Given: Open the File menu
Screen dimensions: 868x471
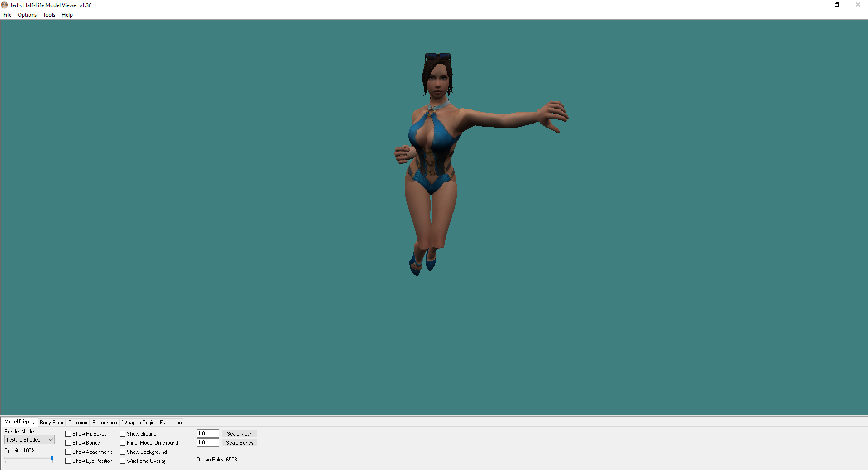Looking at the screenshot, I should click(x=7, y=15).
